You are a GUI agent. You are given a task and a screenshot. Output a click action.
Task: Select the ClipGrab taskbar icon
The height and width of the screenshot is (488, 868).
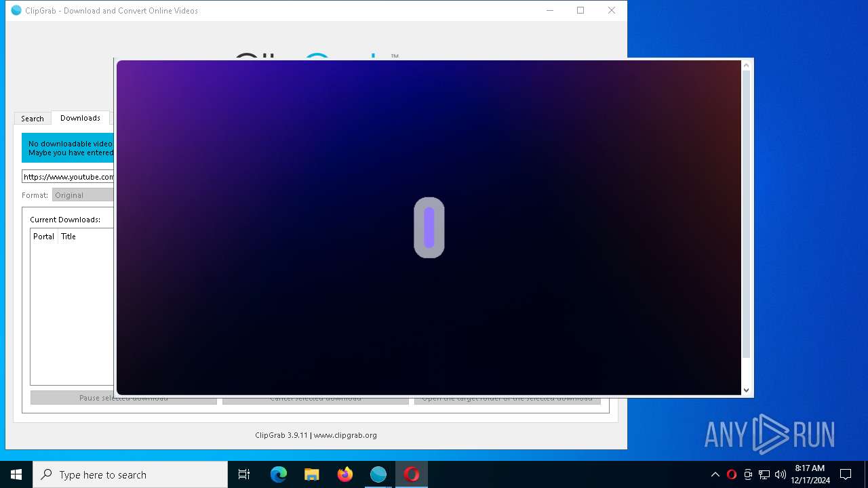point(378,474)
